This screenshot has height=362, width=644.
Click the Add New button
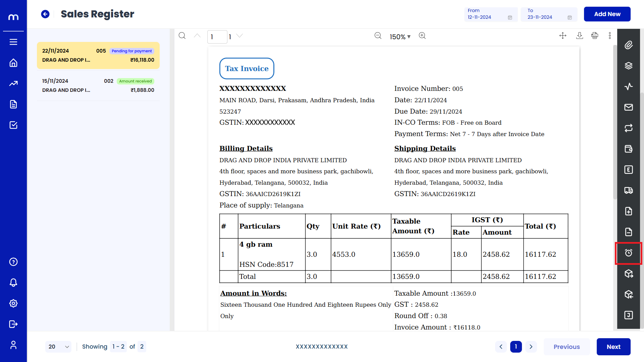(x=607, y=14)
